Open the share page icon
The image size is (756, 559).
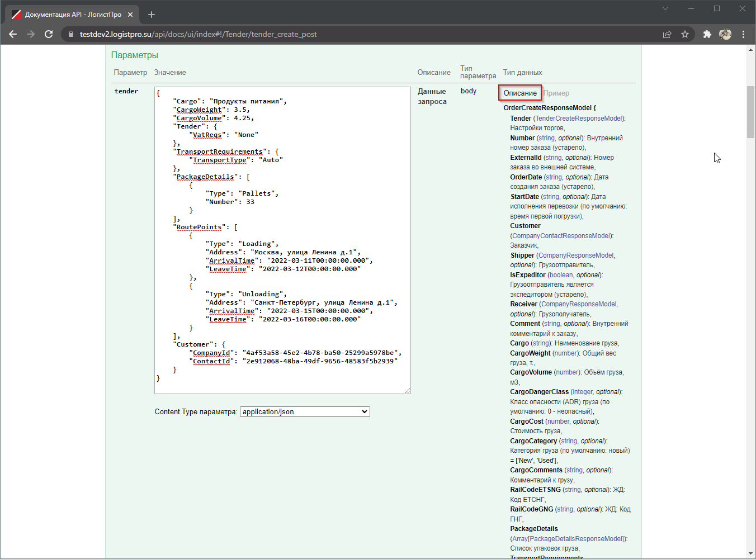(x=667, y=34)
